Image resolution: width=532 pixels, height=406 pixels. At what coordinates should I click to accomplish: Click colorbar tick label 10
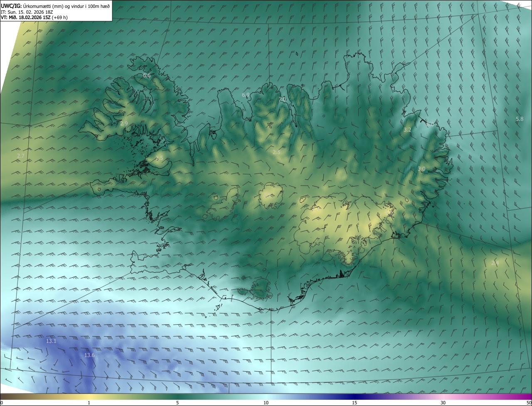pos(266,403)
